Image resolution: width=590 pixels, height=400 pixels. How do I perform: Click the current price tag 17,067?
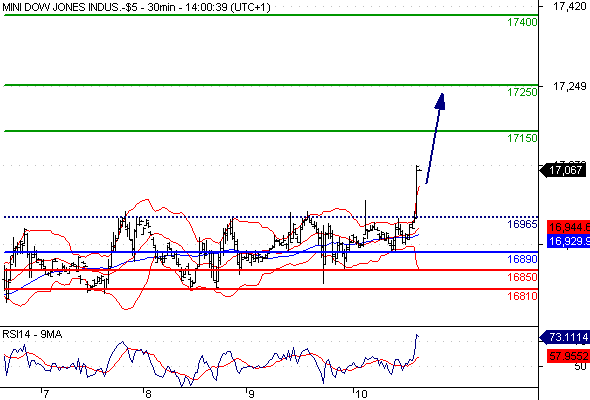click(x=563, y=170)
